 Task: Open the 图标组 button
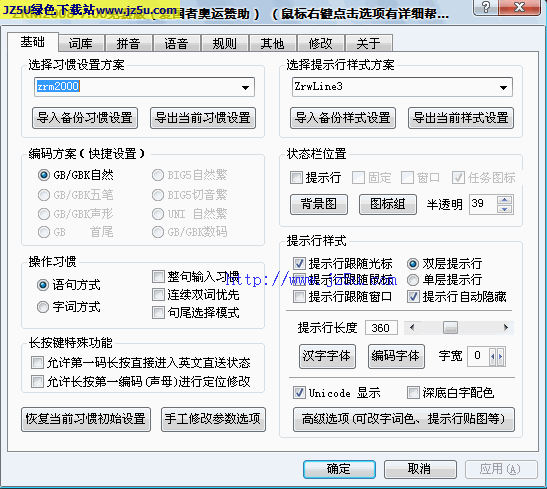tap(388, 204)
